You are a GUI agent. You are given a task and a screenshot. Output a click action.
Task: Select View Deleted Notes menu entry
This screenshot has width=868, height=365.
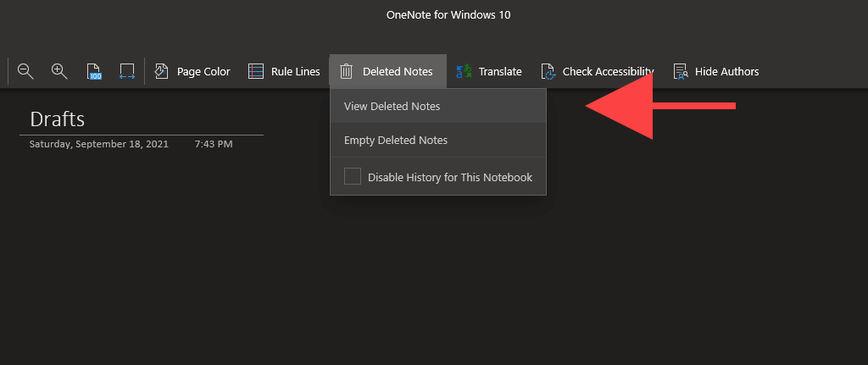(x=392, y=107)
